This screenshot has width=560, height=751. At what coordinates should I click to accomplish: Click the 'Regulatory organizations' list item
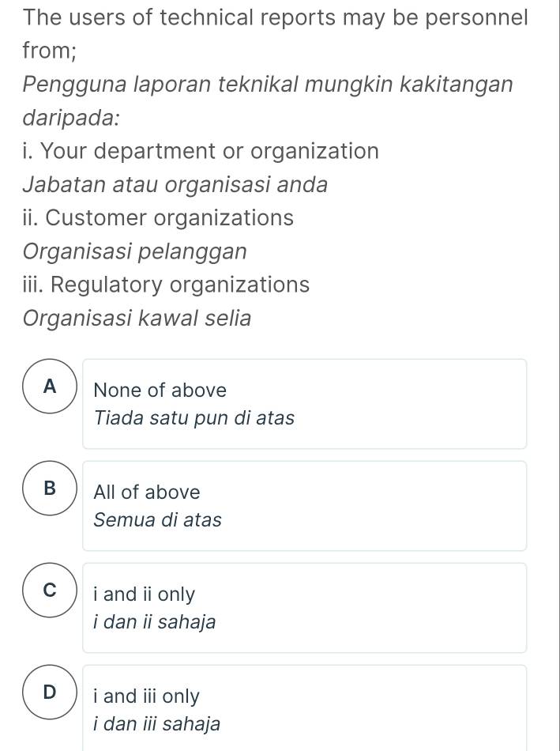point(166,284)
